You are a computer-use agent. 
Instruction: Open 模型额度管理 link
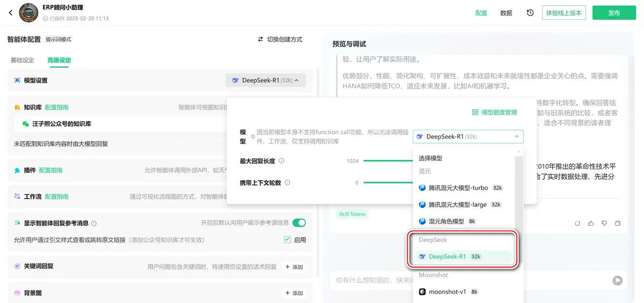point(494,113)
